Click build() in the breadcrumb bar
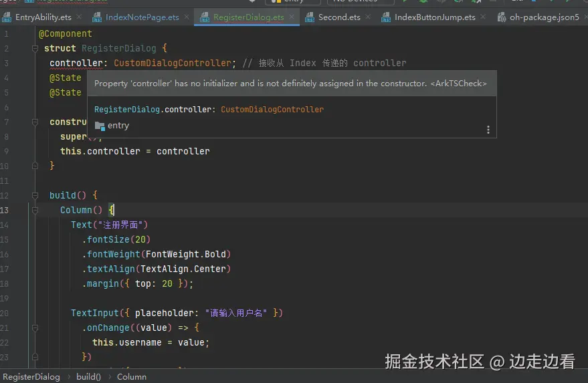The image size is (588, 383). tap(88, 376)
